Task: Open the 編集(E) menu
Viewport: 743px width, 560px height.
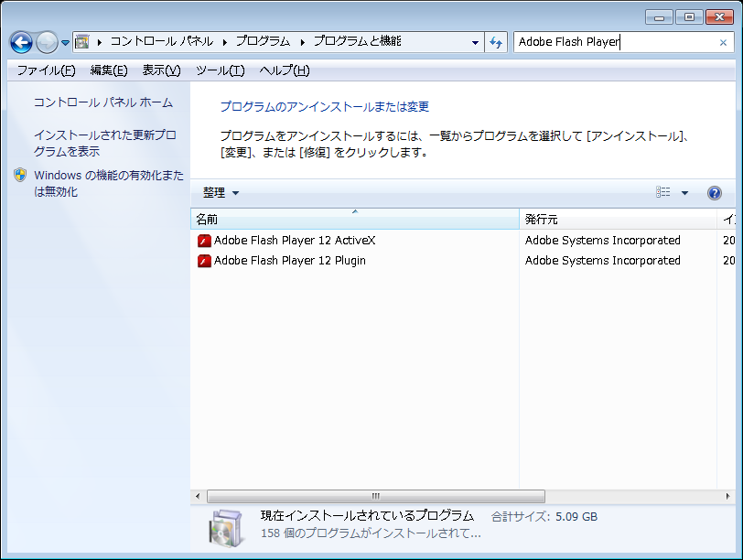Action: [x=109, y=70]
